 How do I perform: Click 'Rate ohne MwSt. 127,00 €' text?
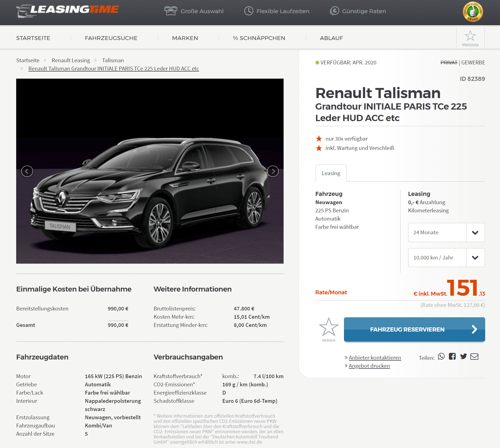pos(453,305)
